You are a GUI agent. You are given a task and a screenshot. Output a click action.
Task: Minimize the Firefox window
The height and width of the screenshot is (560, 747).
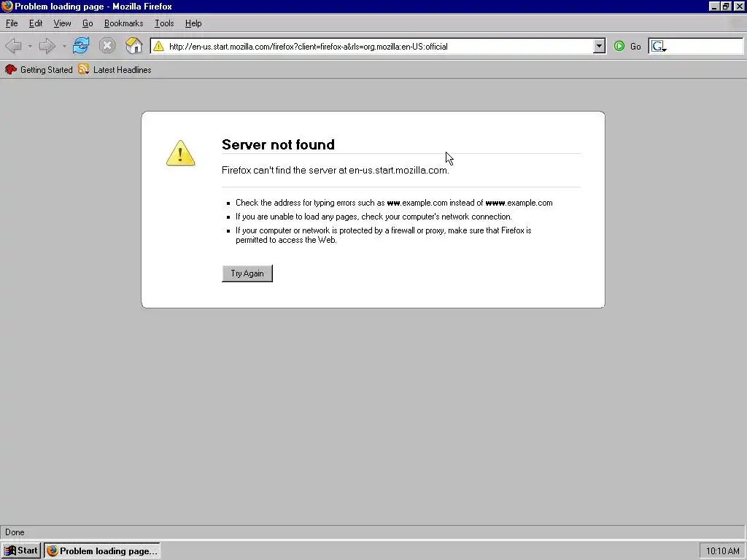[x=713, y=6]
